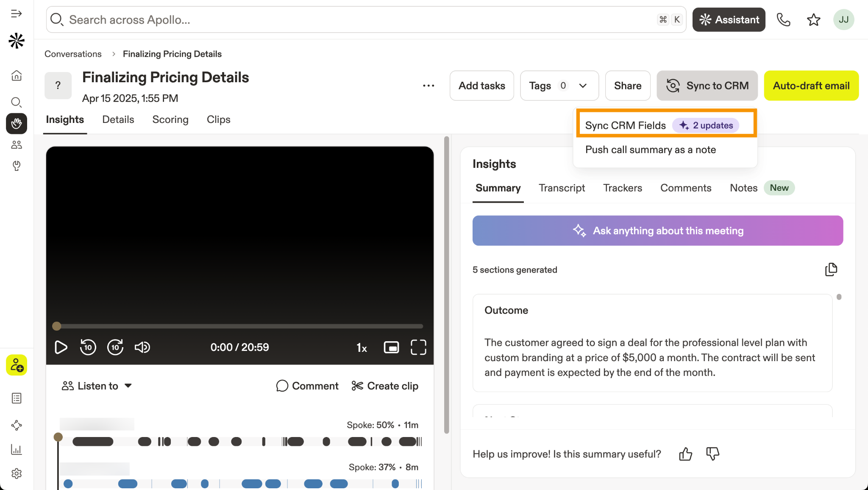Image resolution: width=868 pixels, height=490 pixels.
Task: Open the Settings gear icon
Action: pyautogui.click(x=17, y=473)
